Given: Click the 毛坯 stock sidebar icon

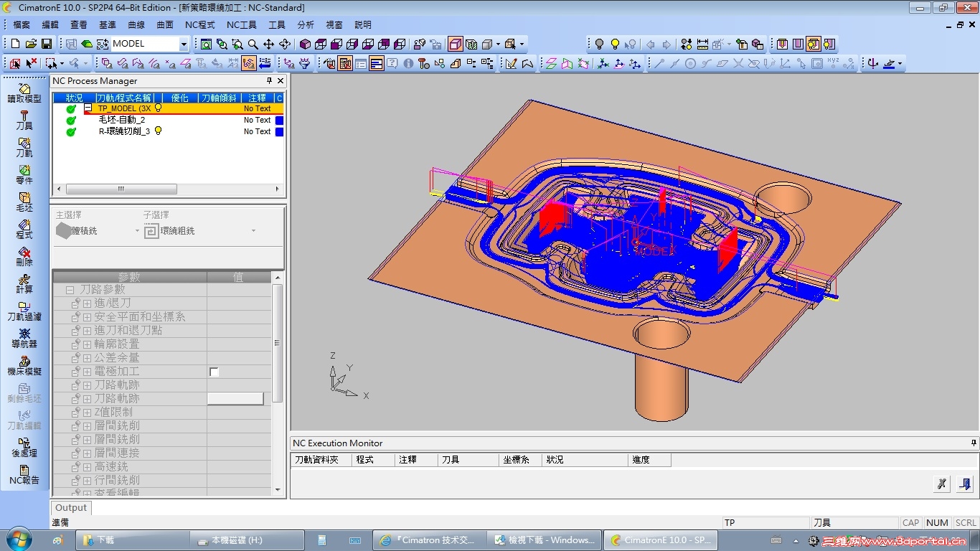Looking at the screenshot, I should (x=24, y=202).
